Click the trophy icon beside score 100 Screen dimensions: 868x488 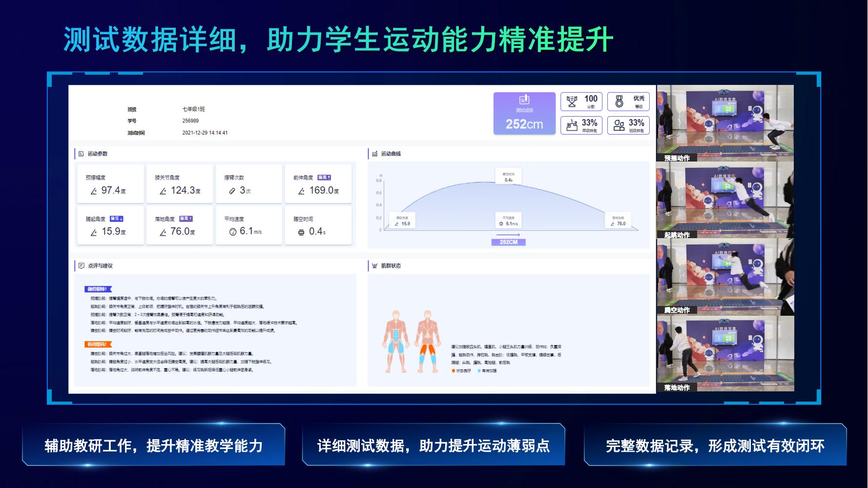[x=572, y=102]
